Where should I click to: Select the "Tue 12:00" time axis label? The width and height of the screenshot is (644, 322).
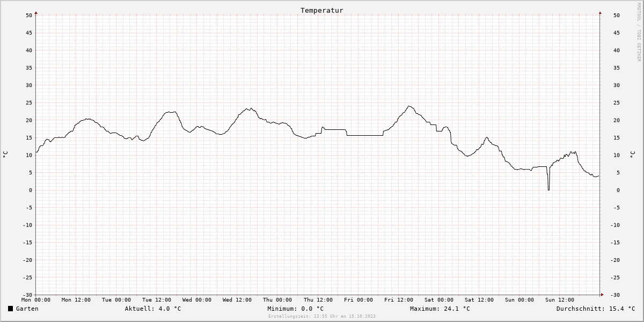tap(157, 300)
